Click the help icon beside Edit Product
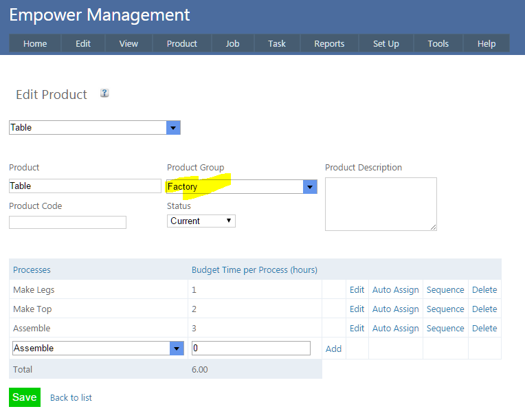 [x=105, y=93]
